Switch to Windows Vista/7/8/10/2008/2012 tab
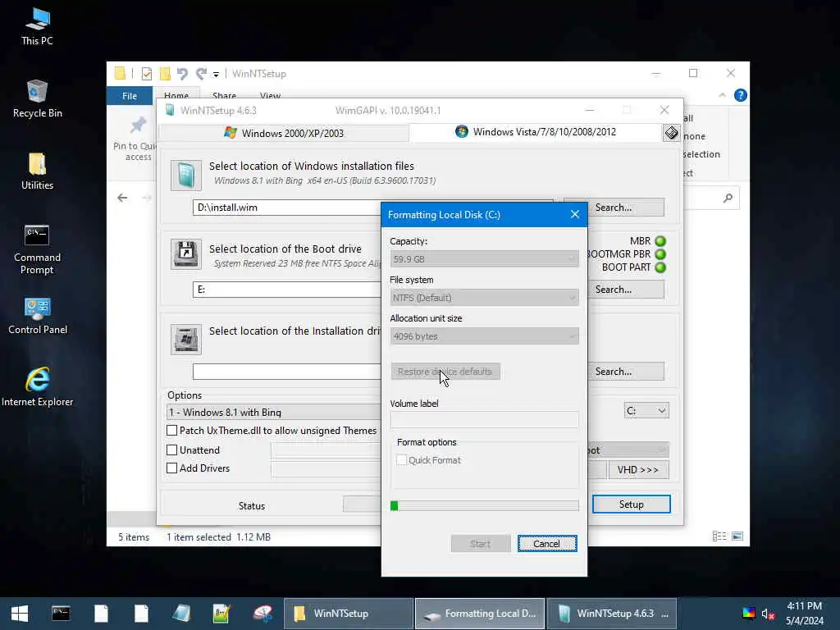 536,132
